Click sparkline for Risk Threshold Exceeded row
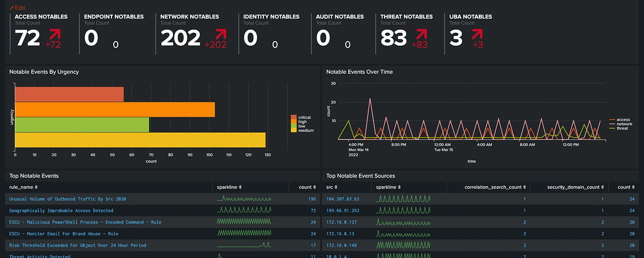The height and width of the screenshot is (258, 644). point(244,245)
